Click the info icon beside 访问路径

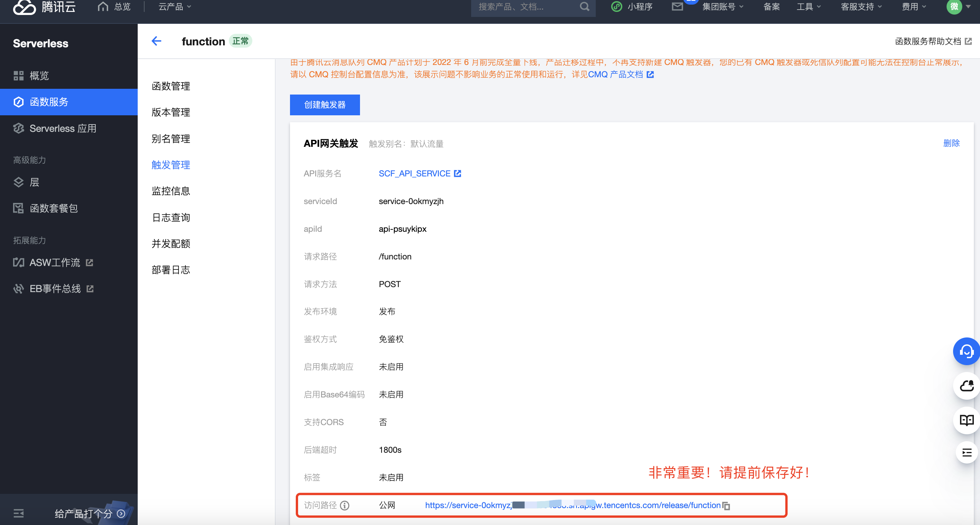click(x=345, y=505)
